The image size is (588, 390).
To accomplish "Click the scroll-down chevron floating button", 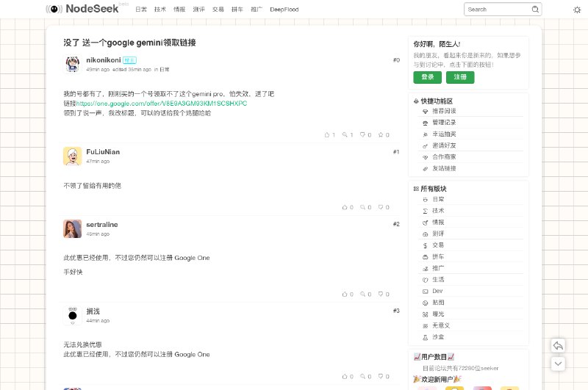I will (558, 364).
